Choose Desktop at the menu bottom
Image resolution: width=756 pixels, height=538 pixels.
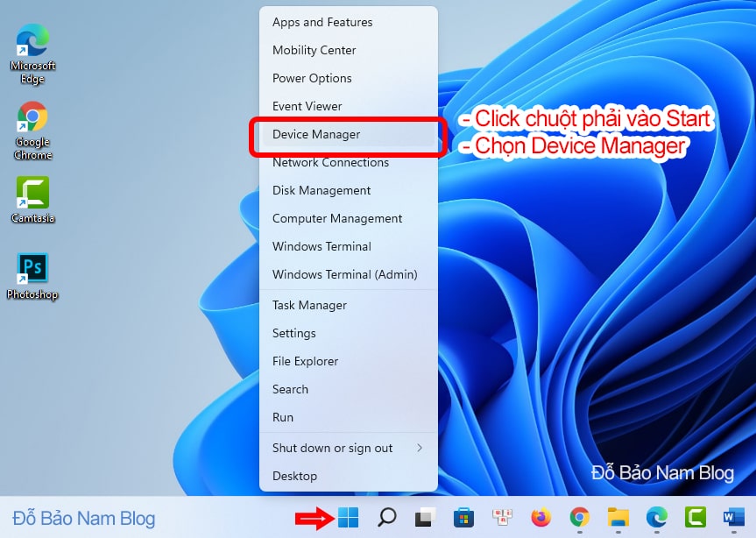[348, 476]
